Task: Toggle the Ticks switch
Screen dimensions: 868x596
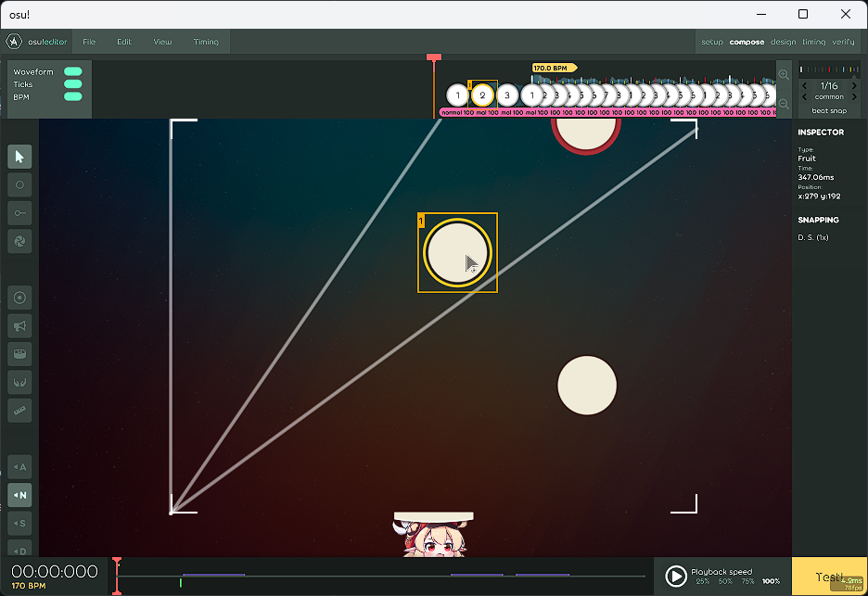Action: (73, 84)
